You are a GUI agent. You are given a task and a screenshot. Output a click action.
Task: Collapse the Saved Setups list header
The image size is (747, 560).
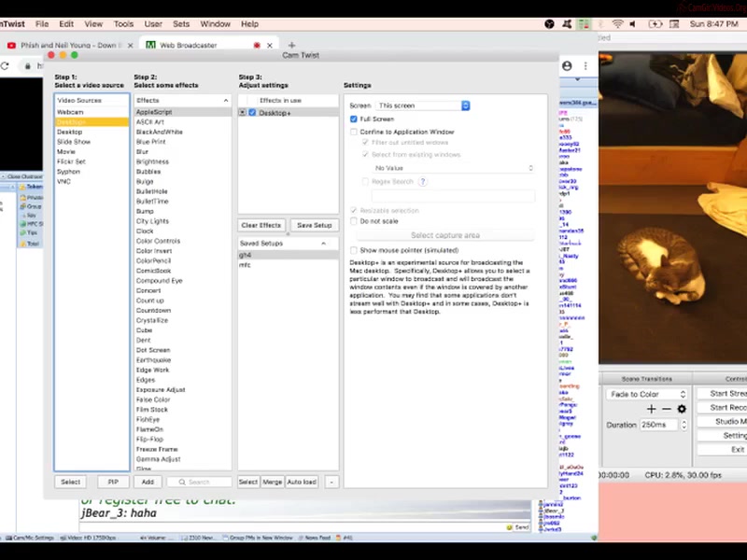tap(324, 243)
